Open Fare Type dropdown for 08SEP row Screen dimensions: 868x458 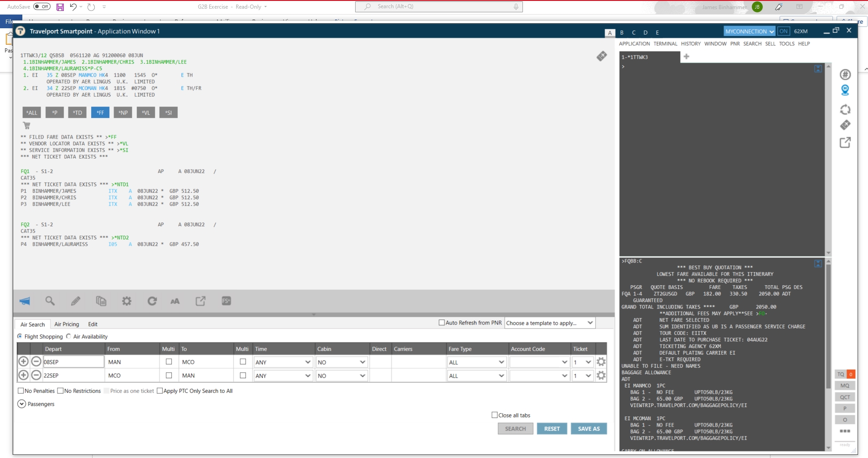(x=477, y=362)
